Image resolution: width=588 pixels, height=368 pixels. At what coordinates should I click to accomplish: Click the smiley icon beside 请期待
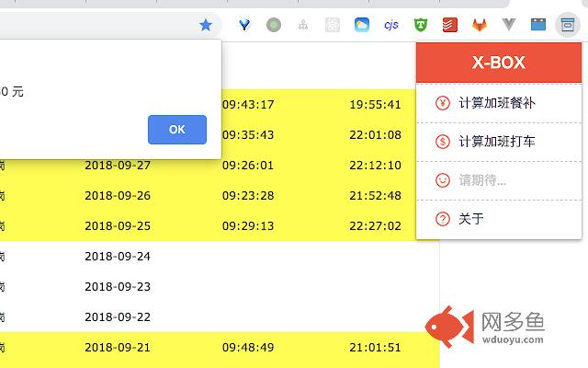[x=443, y=180]
